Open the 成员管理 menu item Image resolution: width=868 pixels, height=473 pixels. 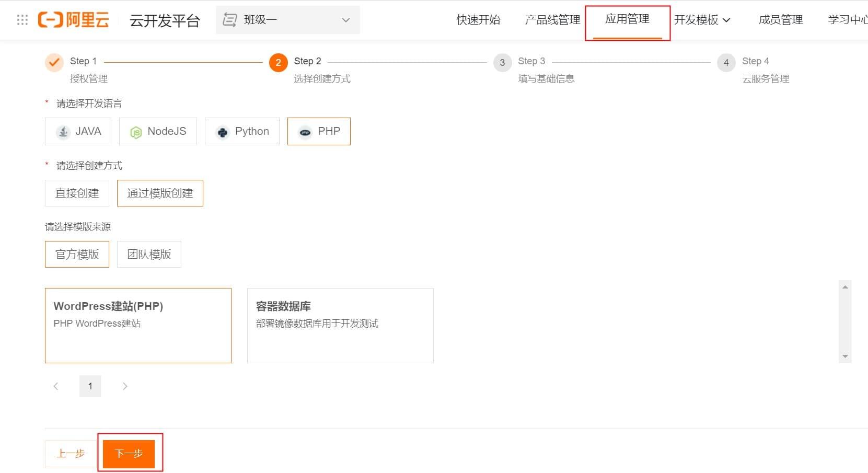[781, 20]
